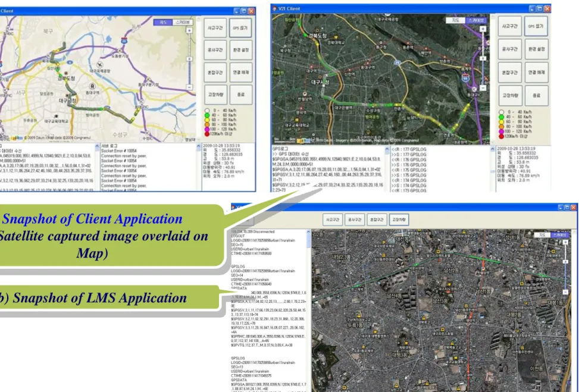The image size is (579, 392).
Task: Zoom out with minus icon on LMS map
Action: click(565, 292)
